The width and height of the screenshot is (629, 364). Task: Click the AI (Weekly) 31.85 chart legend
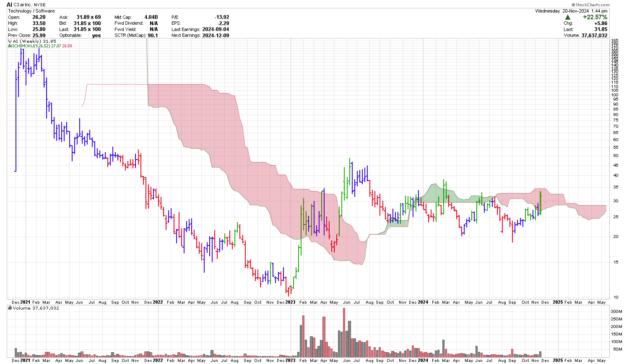pos(34,41)
